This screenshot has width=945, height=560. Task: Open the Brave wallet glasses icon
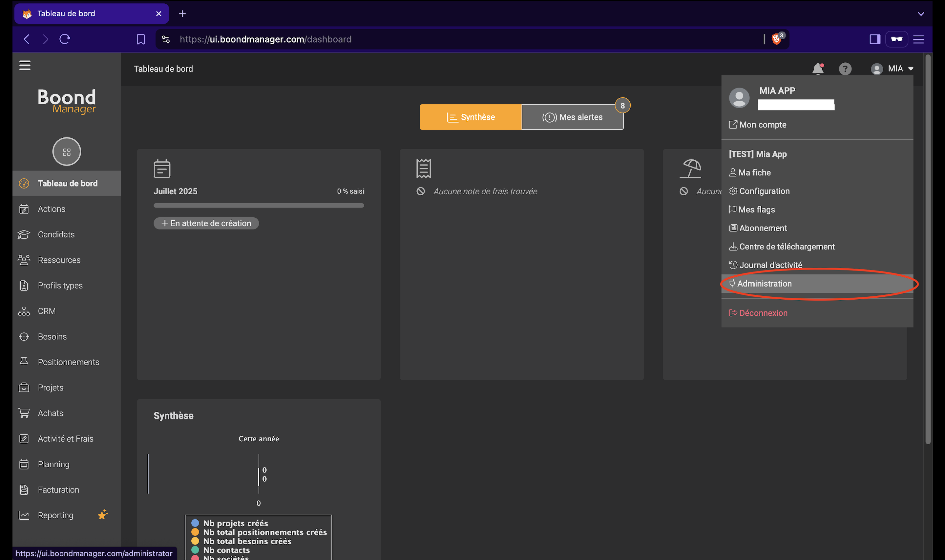[896, 39]
